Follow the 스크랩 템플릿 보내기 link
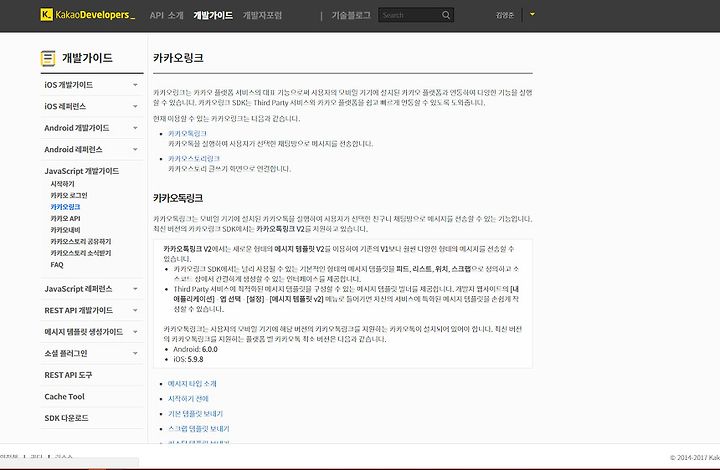 198,429
